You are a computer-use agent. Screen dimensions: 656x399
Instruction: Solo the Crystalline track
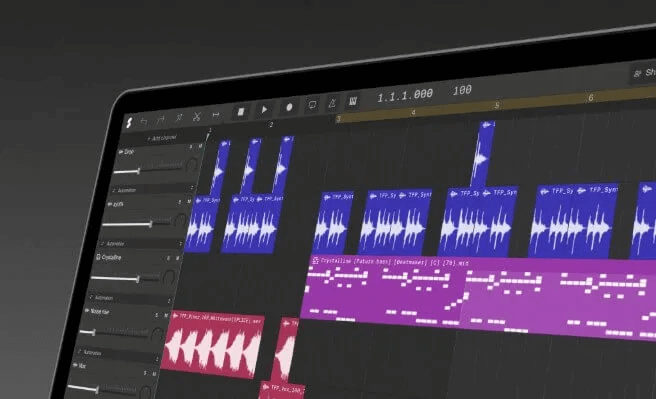tap(168, 258)
